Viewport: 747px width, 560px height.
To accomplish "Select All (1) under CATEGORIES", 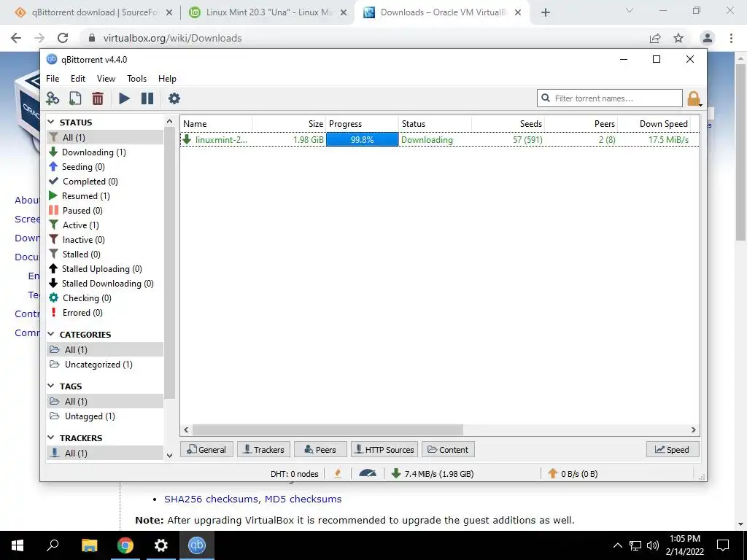I will [105, 349].
